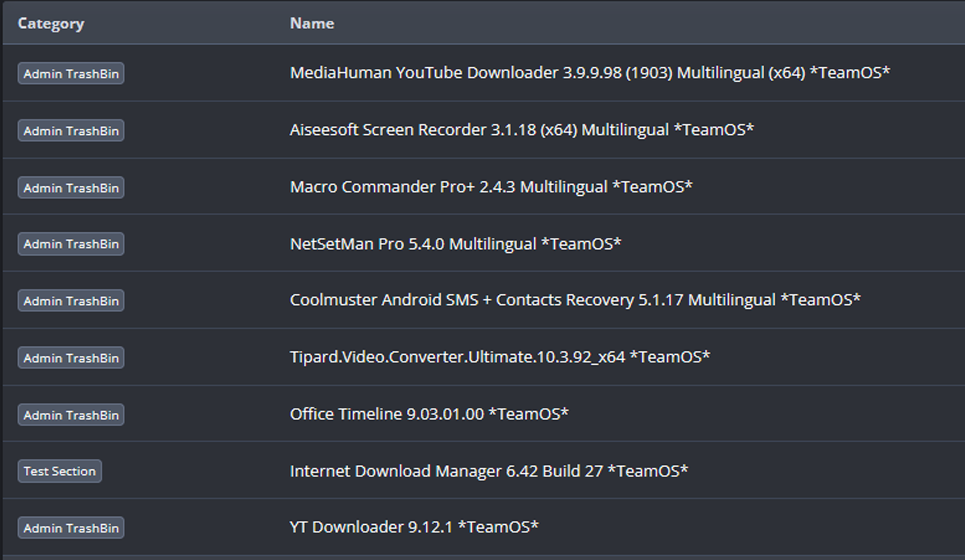This screenshot has height=560, width=965.
Task: Open Coolmuster Android SMS + Contacts Recovery entry
Action: [x=575, y=300]
